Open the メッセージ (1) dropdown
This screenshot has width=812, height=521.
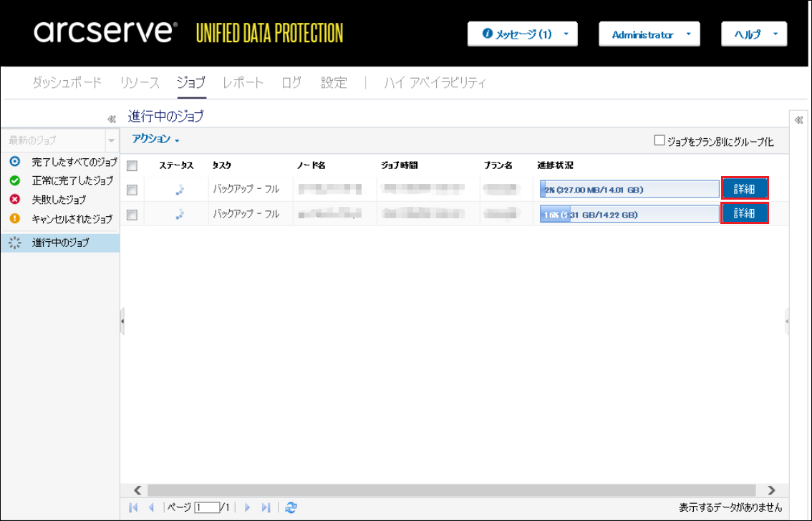pyautogui.click(x=522, y=34)
